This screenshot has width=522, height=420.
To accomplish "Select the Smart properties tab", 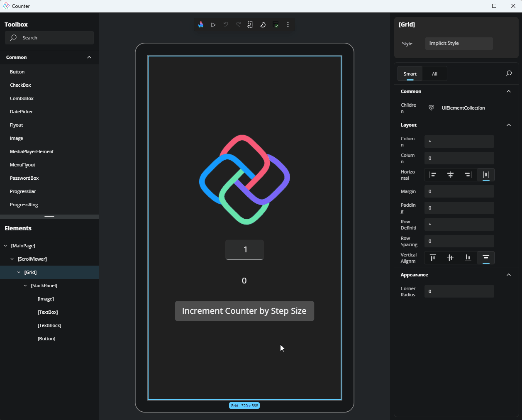I will (410, 74).
